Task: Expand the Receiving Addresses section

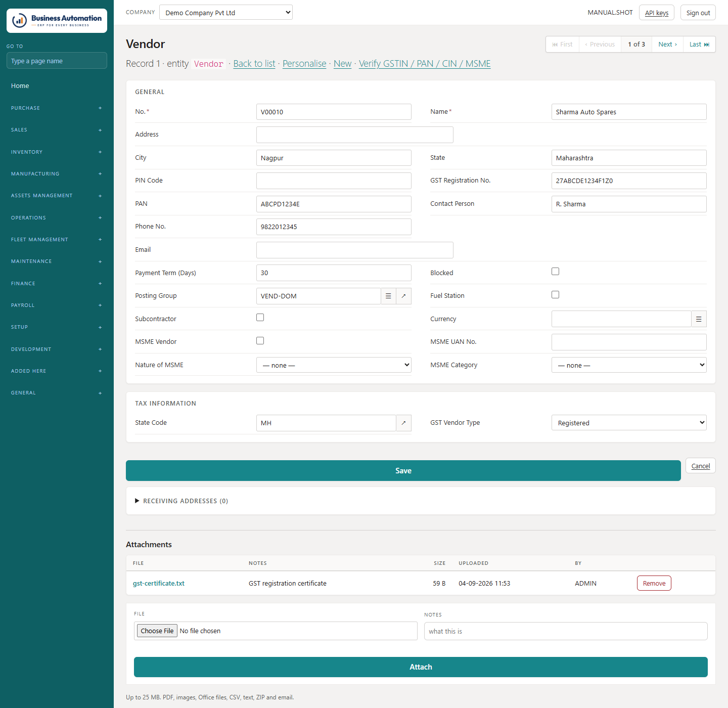Action: pos(181,501)
